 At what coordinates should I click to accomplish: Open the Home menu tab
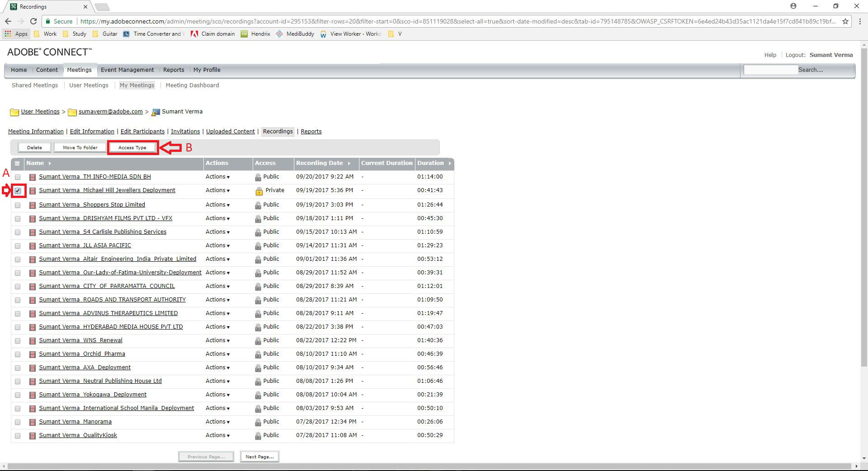pyautogui.click(x=19, y=70)
